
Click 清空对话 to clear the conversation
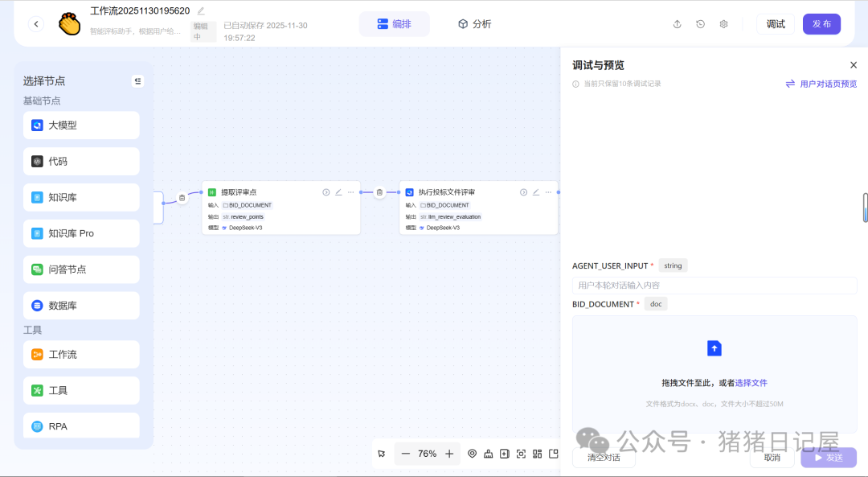(604, 457)
